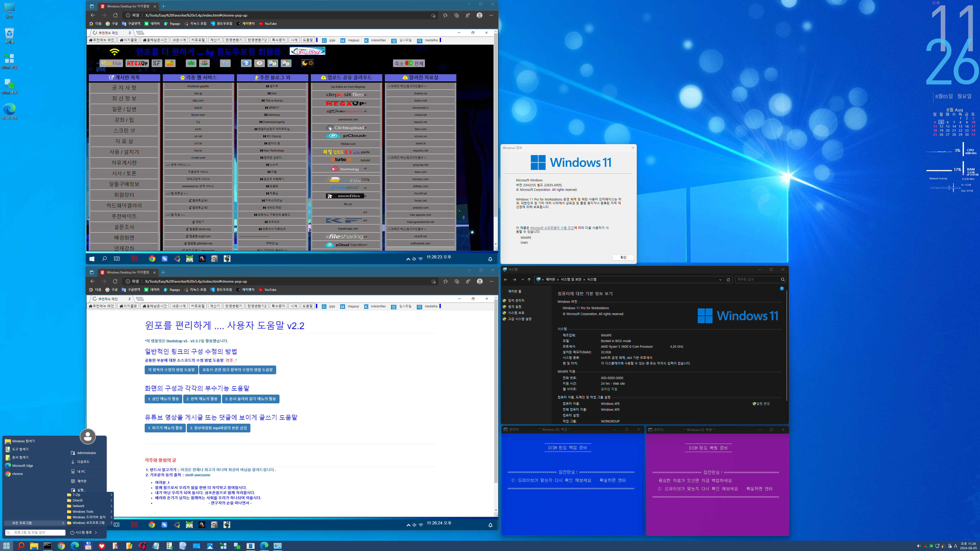The height and width of the screenshot is (551, 980).
Task: Open command prompt icon on main taskbar
Action: coord(47,546)
